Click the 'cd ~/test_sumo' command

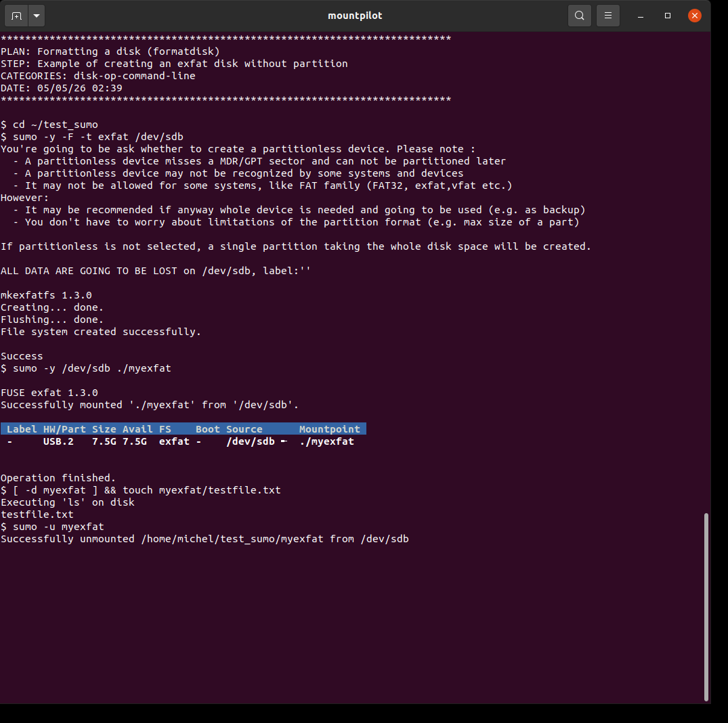(56, 125)
